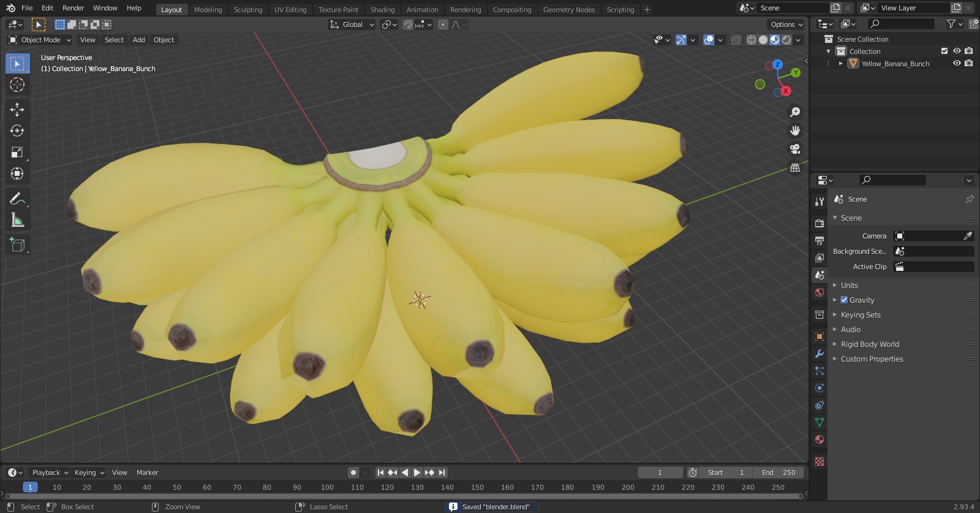Select the Move tool

(x=17, y=110)
